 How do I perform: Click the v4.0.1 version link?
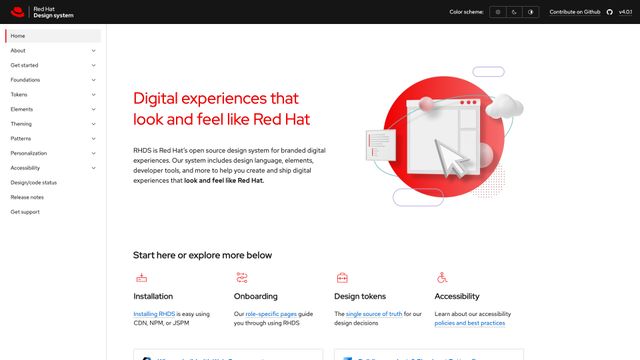[x=625, y=12]
